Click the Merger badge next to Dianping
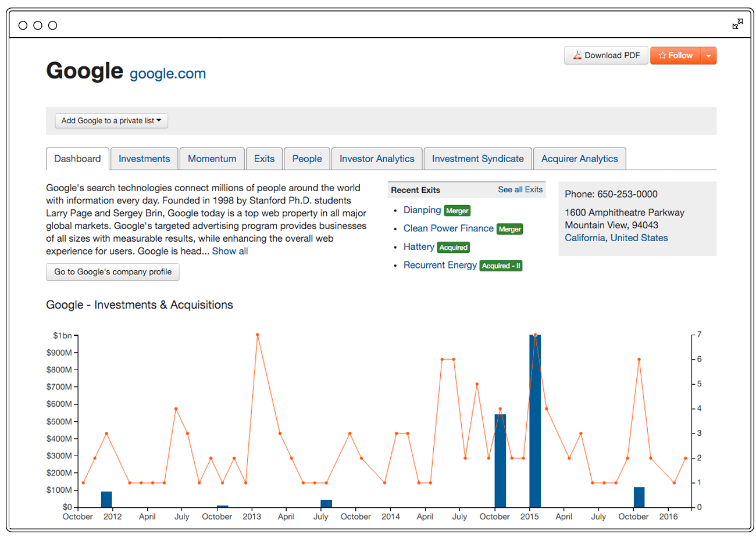The height and width of the screenshot is (541, 756). [457, 211]
